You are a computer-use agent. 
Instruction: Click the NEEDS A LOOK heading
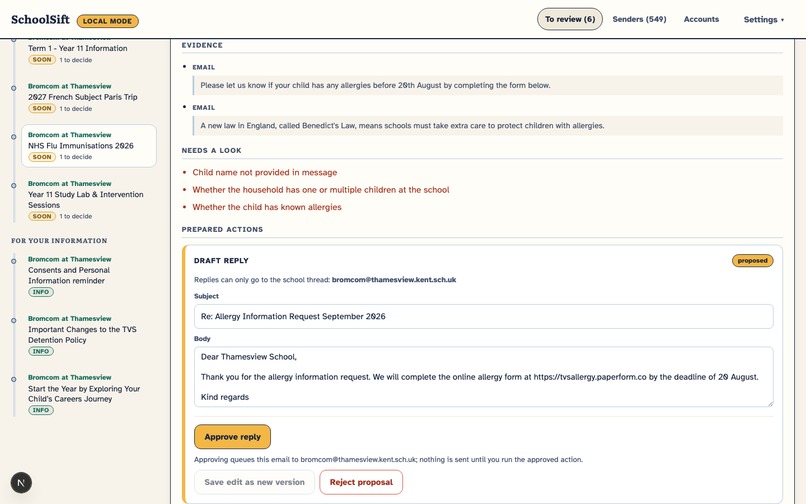(x=211, y=151)
